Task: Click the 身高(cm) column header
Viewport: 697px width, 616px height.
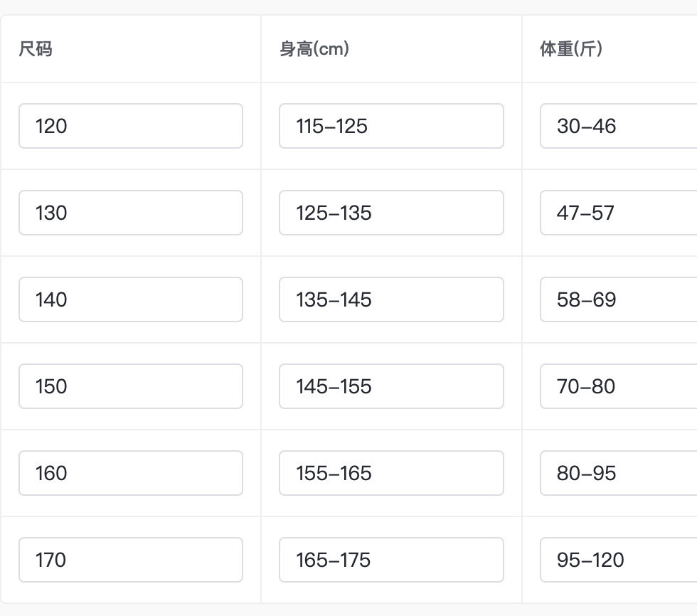Action: (x=314, y=49)
